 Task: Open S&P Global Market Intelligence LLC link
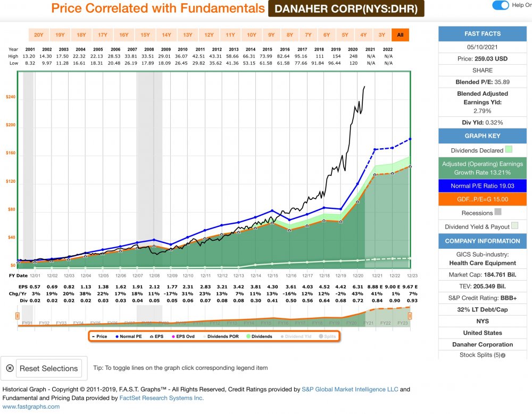pos(350,390)
